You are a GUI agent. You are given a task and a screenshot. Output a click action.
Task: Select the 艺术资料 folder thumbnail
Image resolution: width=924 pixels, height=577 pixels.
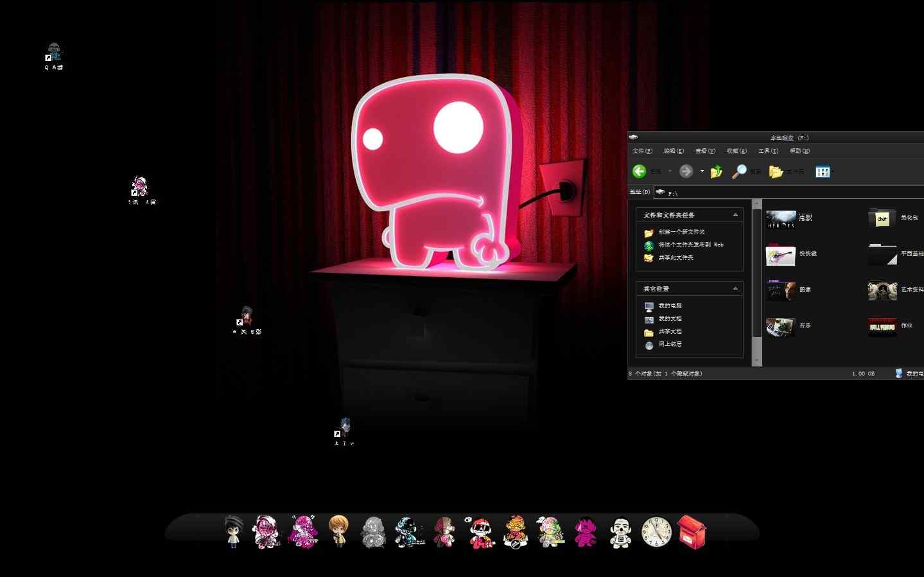[x=882, y=290]
